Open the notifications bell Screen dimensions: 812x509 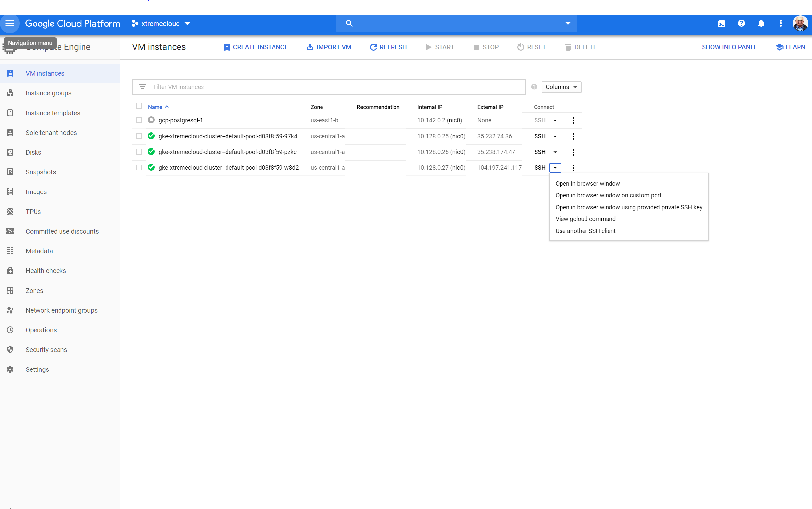pyautogui.click(x=761, y=24)
